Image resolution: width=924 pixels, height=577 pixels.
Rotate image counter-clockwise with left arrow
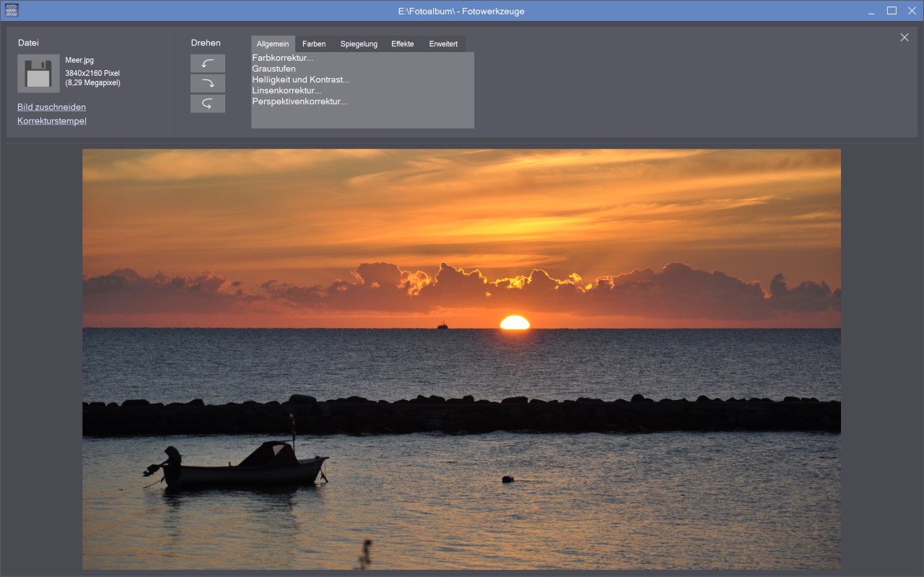pos(208,64)
